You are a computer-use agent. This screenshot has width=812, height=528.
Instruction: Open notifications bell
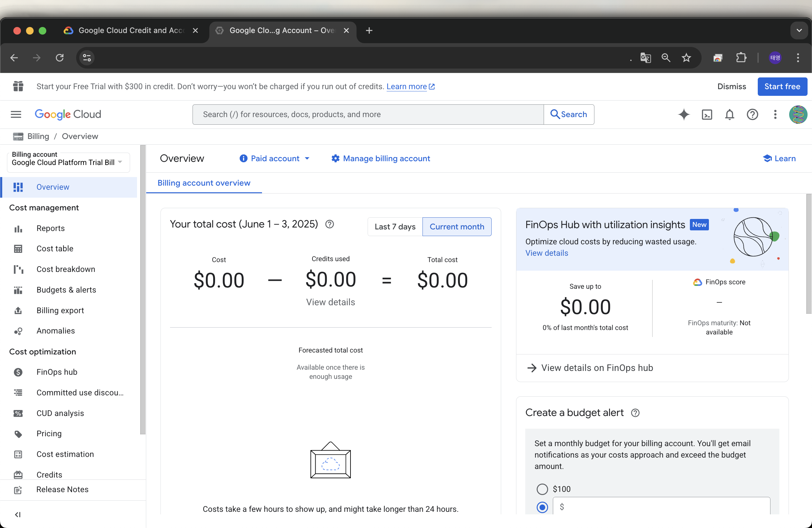point(730,114)
